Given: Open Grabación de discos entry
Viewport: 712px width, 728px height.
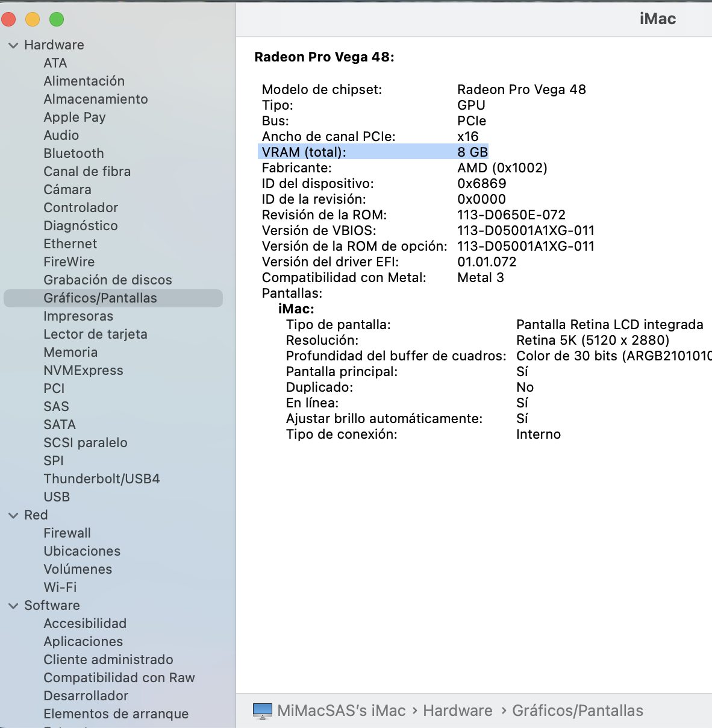Looking at the screenshot, I should [x=108, y=280].
